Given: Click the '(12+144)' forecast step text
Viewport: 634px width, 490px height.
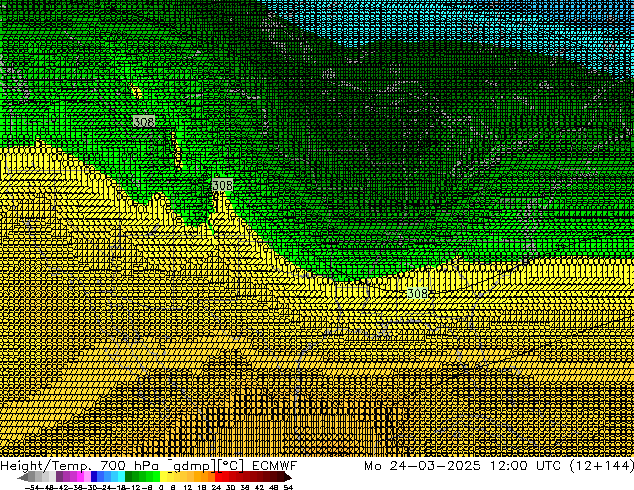Looking at the screenshot, I should pyautogui.click(x=602, y=466).
